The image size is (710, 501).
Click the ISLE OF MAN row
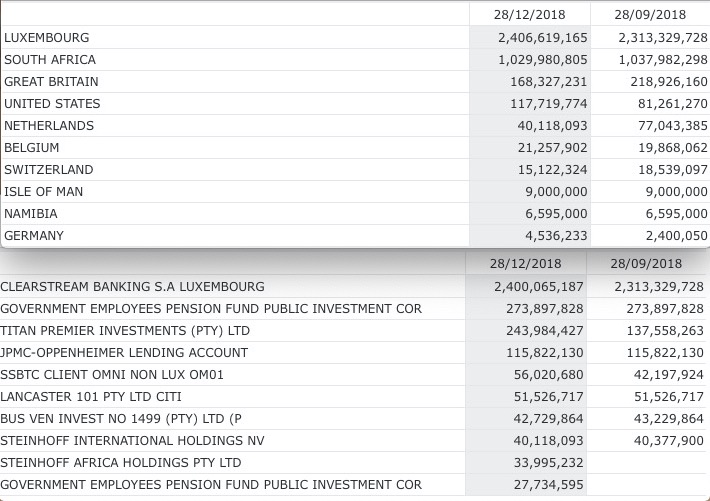(355, 192)
